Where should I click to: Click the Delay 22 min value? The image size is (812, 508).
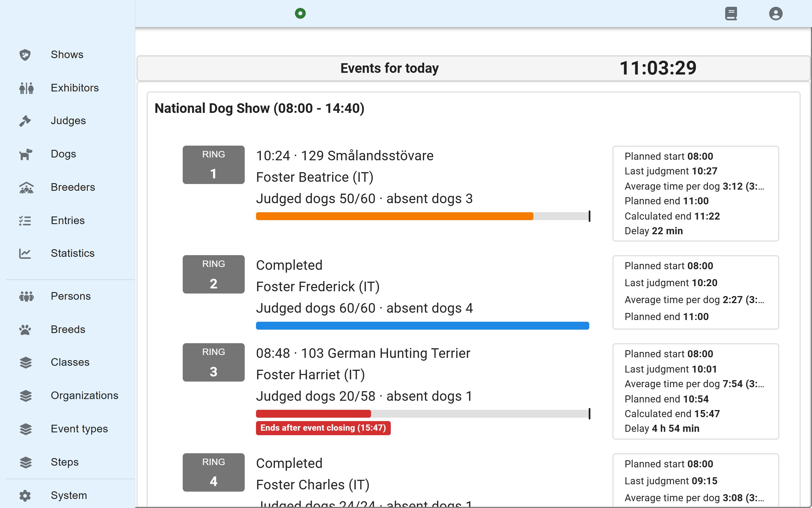click(x=654, y=231)
